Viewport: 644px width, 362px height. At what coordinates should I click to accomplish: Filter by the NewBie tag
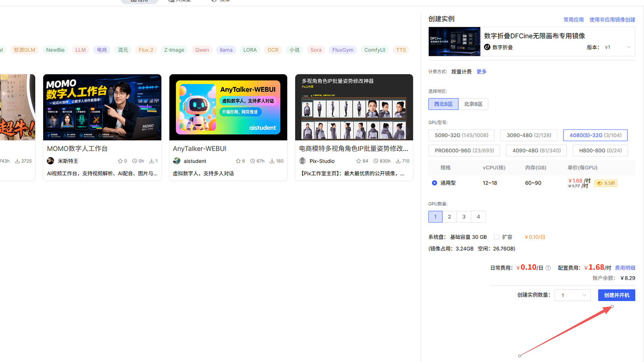pyautogui.click(x=55, y=50)
